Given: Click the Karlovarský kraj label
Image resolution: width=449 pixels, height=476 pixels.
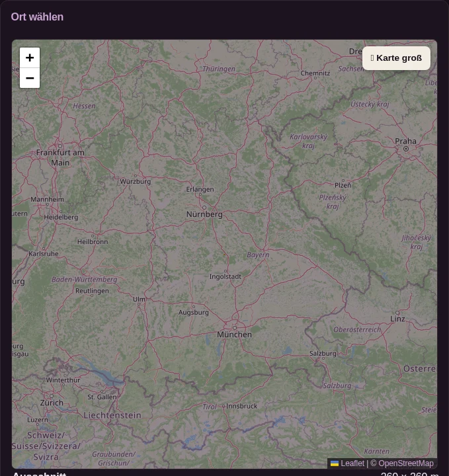Looking at the screenshot, I should (x=308, y=141).
